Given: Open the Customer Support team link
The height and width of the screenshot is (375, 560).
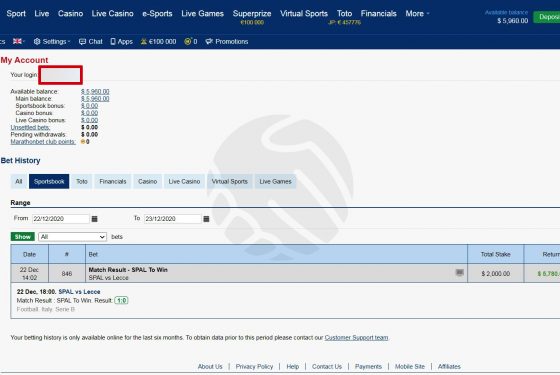Looking at the screenshot, I should [356, 338].
